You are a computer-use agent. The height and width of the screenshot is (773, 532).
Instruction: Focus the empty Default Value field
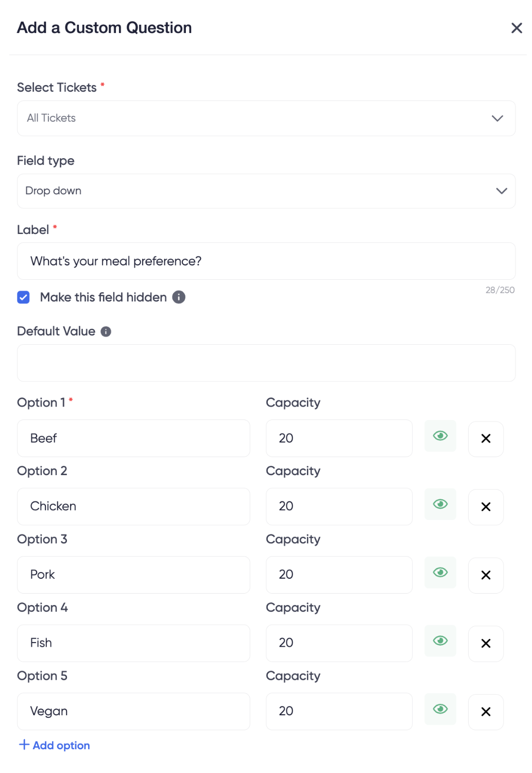click(266, 363)
